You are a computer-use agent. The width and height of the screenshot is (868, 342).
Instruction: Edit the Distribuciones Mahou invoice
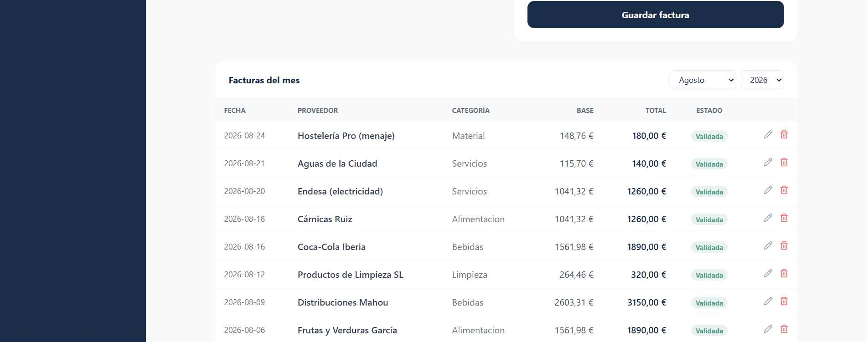(768, 301)
